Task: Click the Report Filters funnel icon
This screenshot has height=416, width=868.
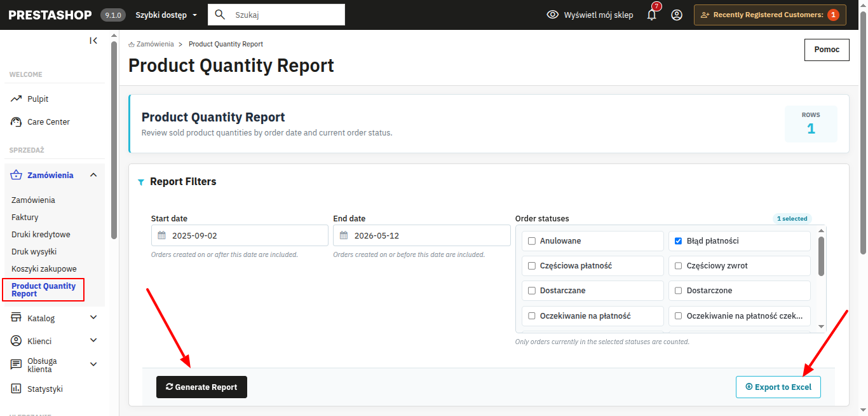Action: (141, 182)
